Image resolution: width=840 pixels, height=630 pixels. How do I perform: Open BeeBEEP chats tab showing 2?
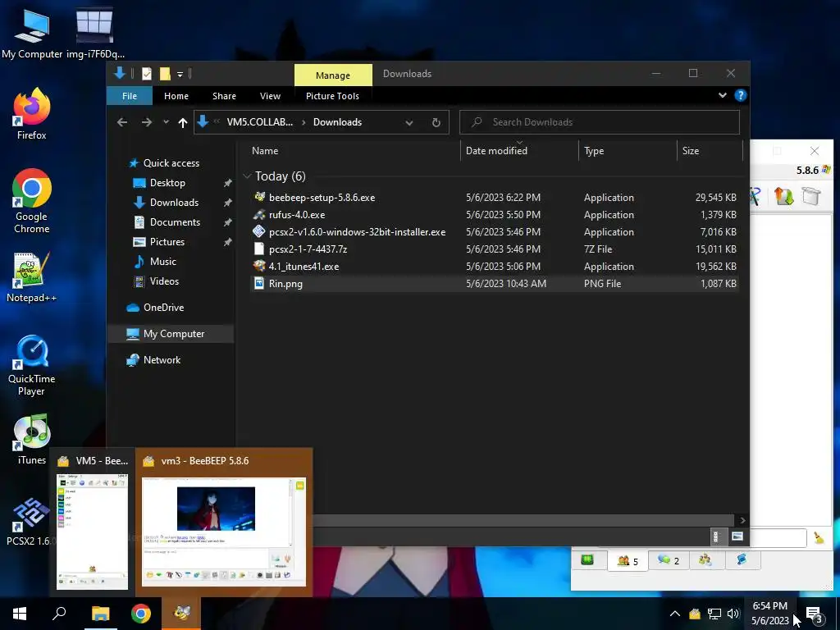coord(668,560)
